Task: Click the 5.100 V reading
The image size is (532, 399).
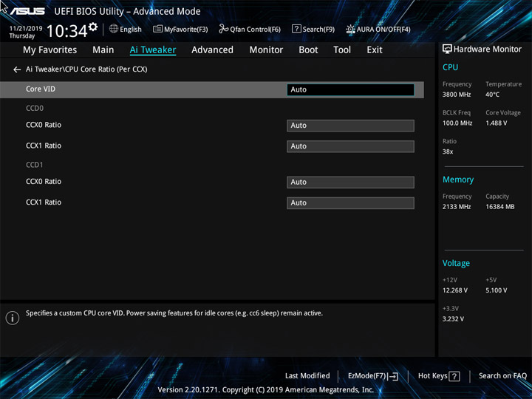Action: pyautogui.click(x=496, y=290)
